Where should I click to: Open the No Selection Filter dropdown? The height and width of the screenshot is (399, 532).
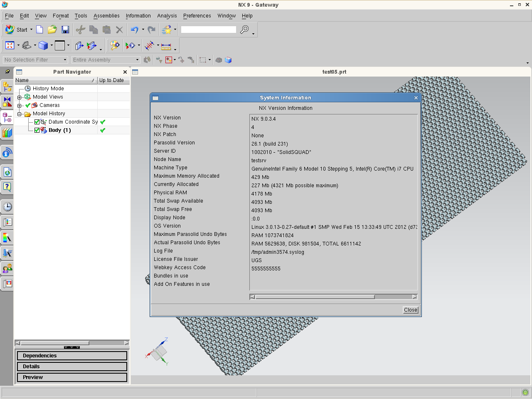coord(35,60)
